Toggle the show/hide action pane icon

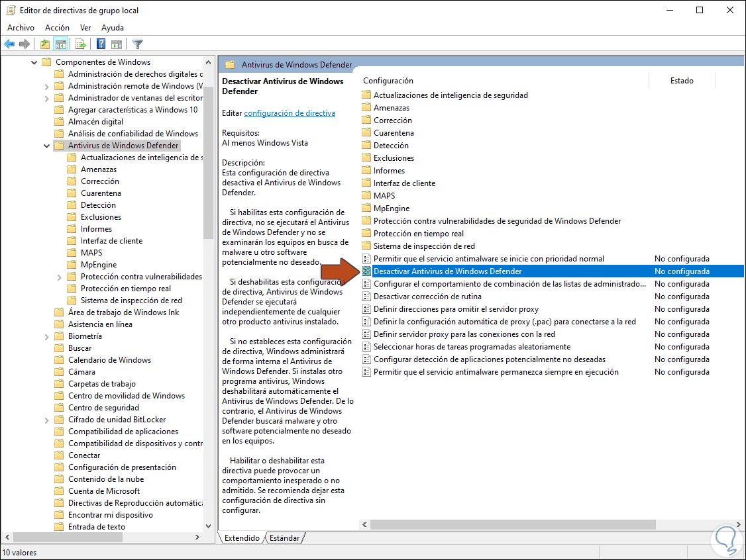117,44
